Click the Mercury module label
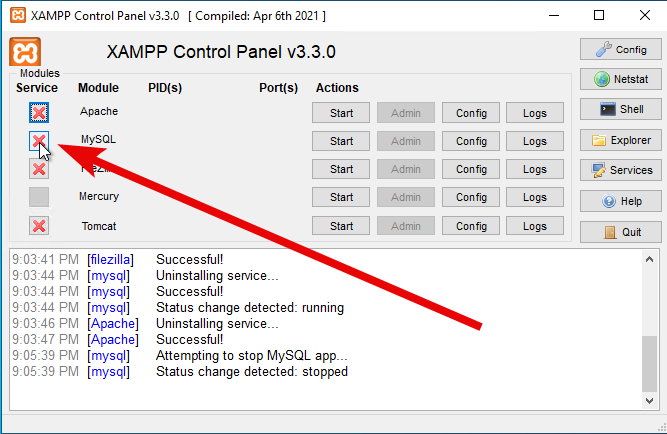The height and width of the screenshot is (434, 667). 99,196
